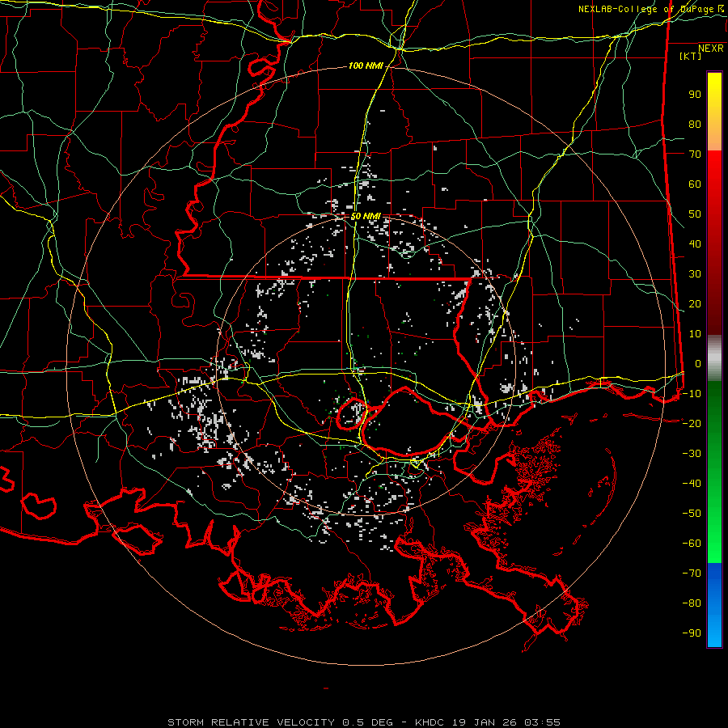Image resolution: width=728 pixels, height=728 pixels.
Task: Click the gray zero-velocity segment of the color bar
Action: click(714, 358)
